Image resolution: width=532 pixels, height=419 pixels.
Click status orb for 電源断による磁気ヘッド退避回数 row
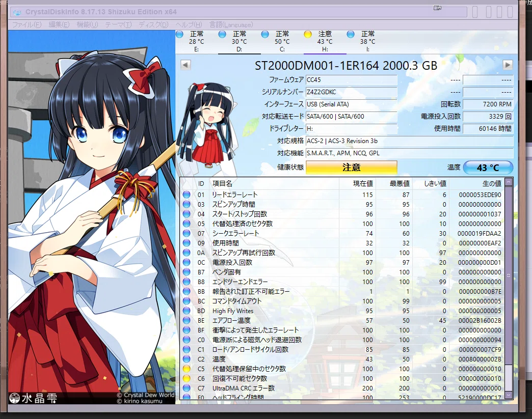click(187, 340)
